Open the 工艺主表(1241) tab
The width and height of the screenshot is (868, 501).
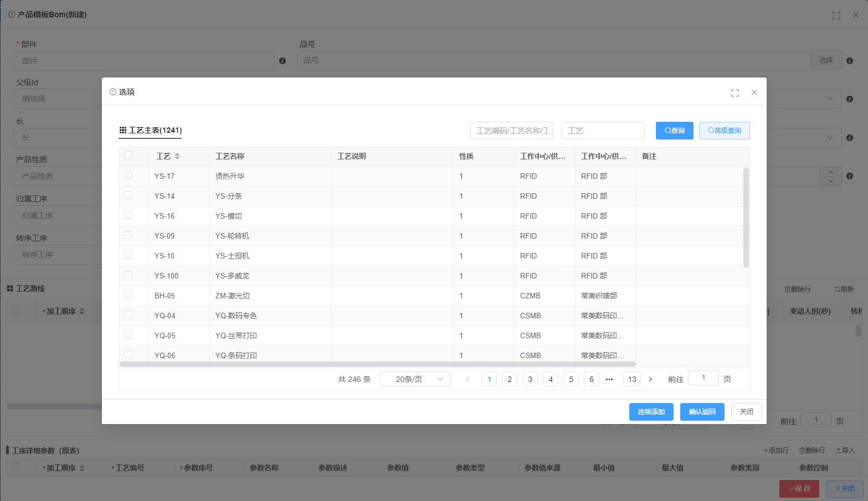click(151, 131)
